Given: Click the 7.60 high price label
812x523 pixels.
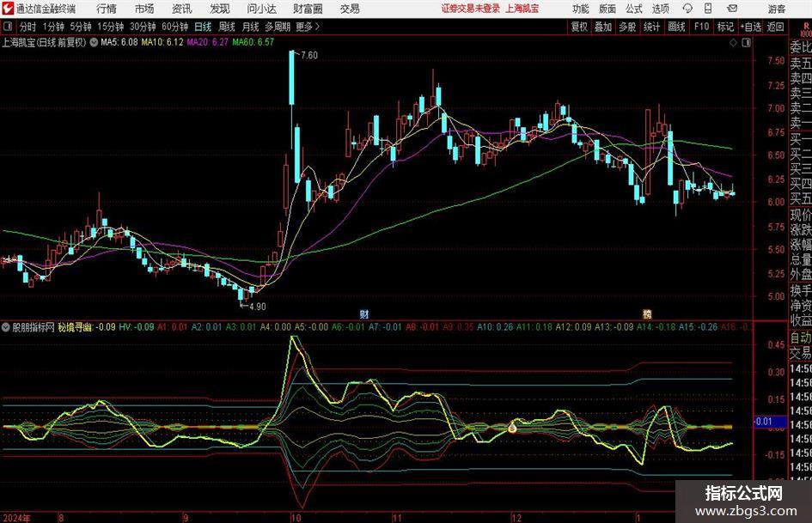Looking at the screenshot, I should pos(309,56).
